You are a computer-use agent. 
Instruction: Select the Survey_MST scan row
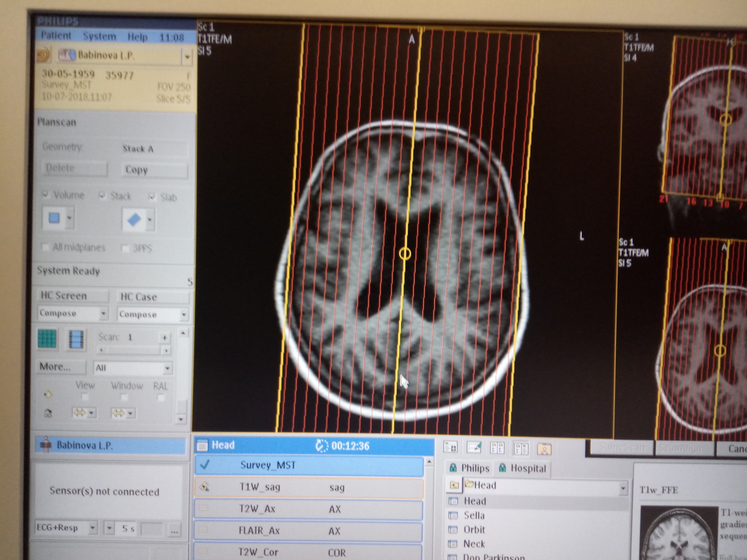pos(309,465)
